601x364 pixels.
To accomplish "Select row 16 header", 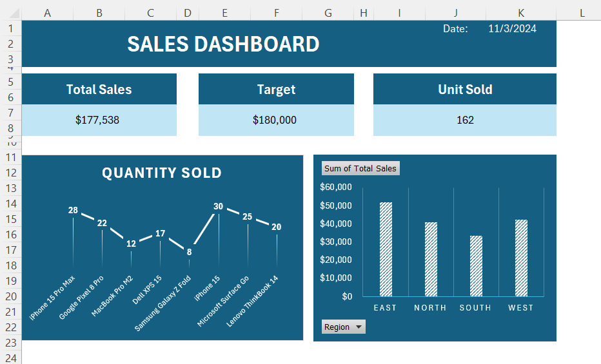I will tap(11, 235).
